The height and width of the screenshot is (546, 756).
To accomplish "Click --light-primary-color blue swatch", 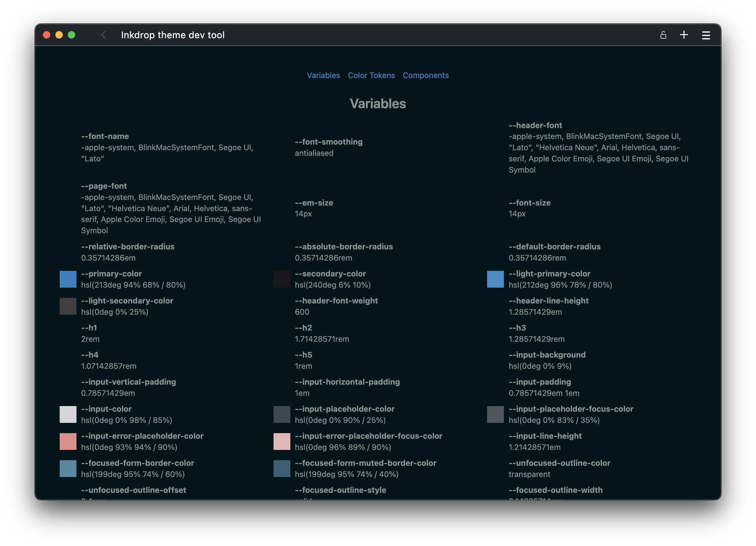I will (x=495, y=279).
